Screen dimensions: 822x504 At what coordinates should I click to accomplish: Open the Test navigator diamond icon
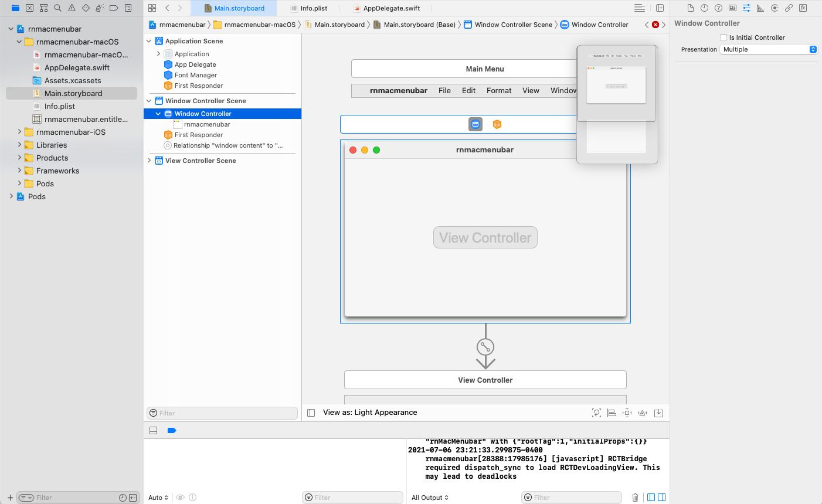coord(86,8)
